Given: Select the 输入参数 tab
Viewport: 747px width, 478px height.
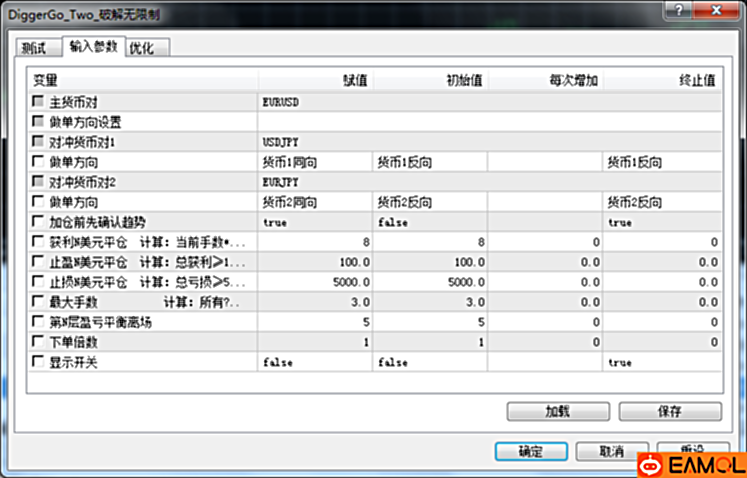Looking at the screenshot, I should click(x=93, y=47).
